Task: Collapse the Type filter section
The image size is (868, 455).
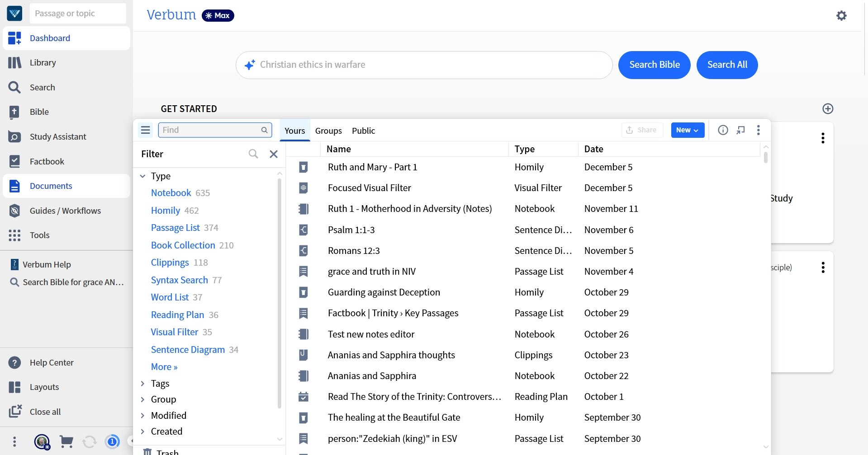Action: click(142, 176)
